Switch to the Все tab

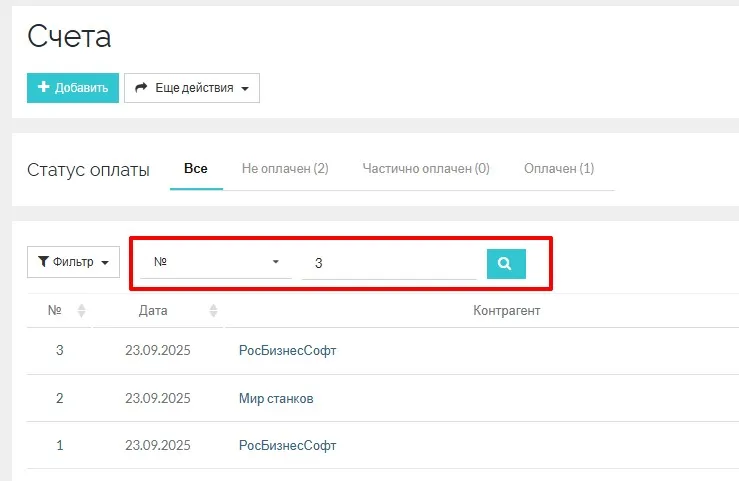click(x=196, y=169)
